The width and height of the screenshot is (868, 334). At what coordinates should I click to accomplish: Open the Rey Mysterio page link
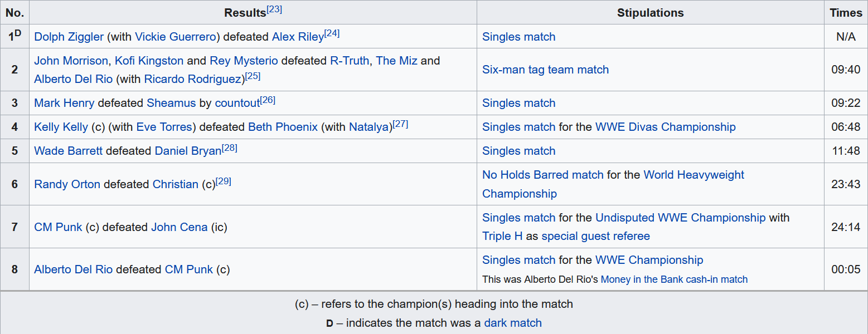[244, 60]
